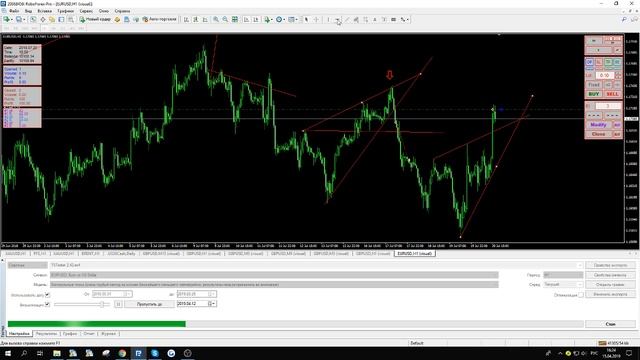The height and width of the screenshot is (360, 640).
Task: Click the Zoom In magnifier icon
Action: (216, 19)
